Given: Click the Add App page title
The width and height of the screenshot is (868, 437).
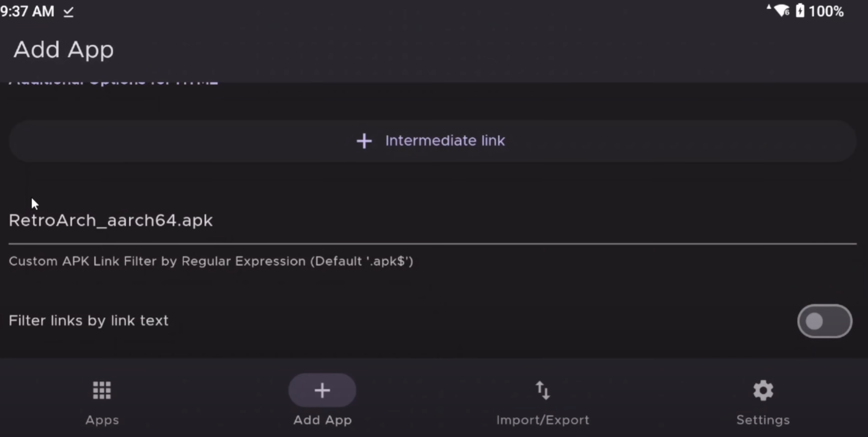Looking at the screenshot, I should tap(64, 50).
